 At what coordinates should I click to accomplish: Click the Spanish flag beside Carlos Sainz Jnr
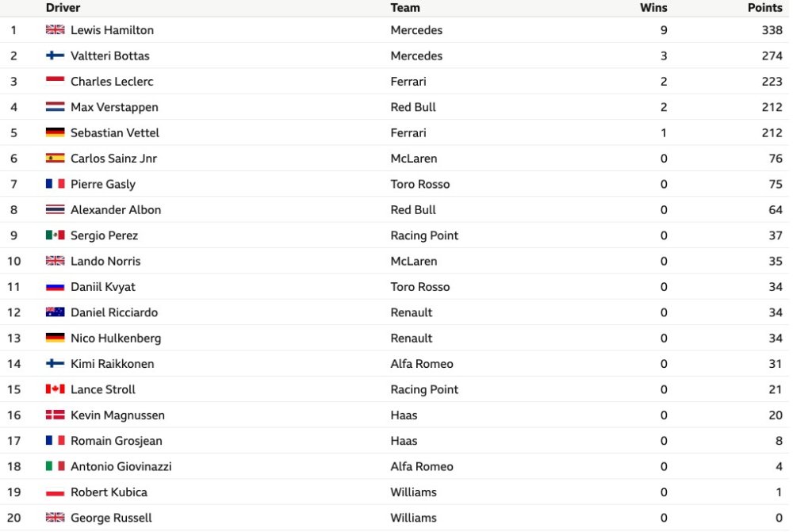tap(56, 159)
